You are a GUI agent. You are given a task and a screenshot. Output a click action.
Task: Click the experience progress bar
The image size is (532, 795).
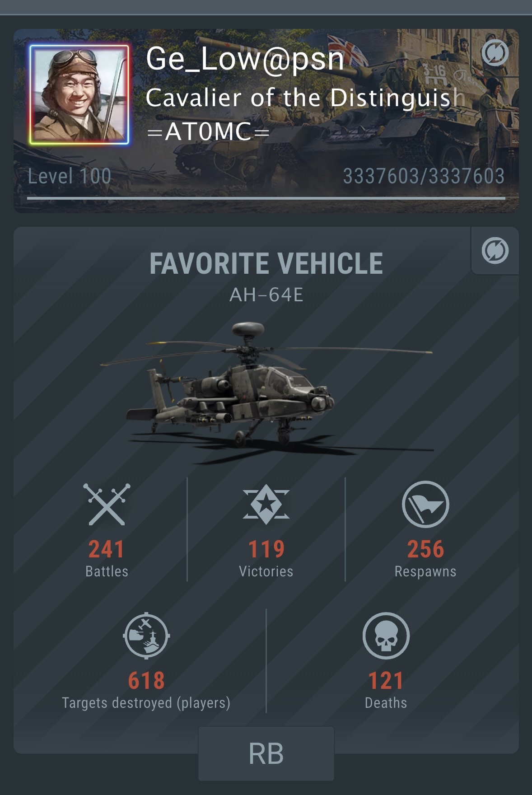click(266, 198)
